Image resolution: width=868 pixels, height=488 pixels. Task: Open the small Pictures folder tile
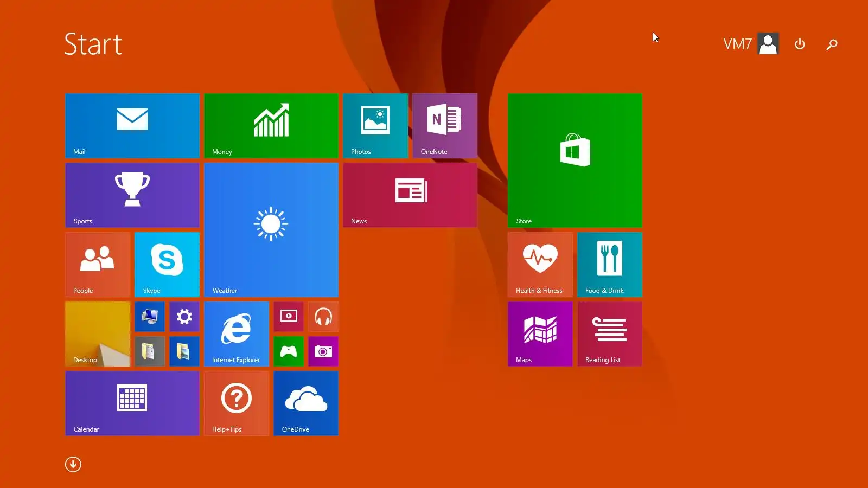click(x=184, y=351)
